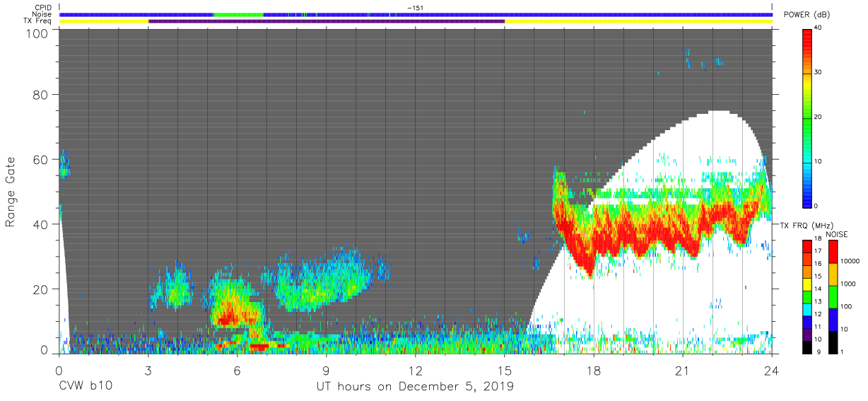868x401 pixels.
Task: Click the CVW b10 radar beam label
Action: (x=86, y=386)
